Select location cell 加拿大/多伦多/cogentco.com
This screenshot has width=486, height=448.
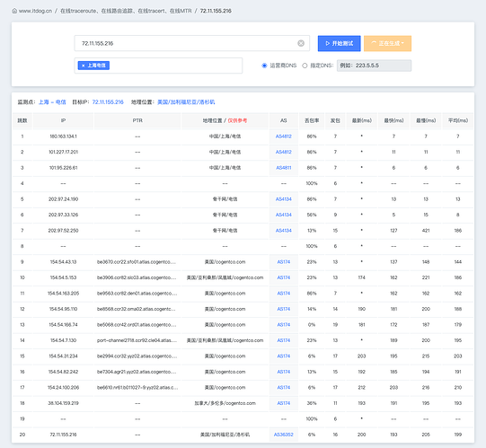tap(225, 403)
